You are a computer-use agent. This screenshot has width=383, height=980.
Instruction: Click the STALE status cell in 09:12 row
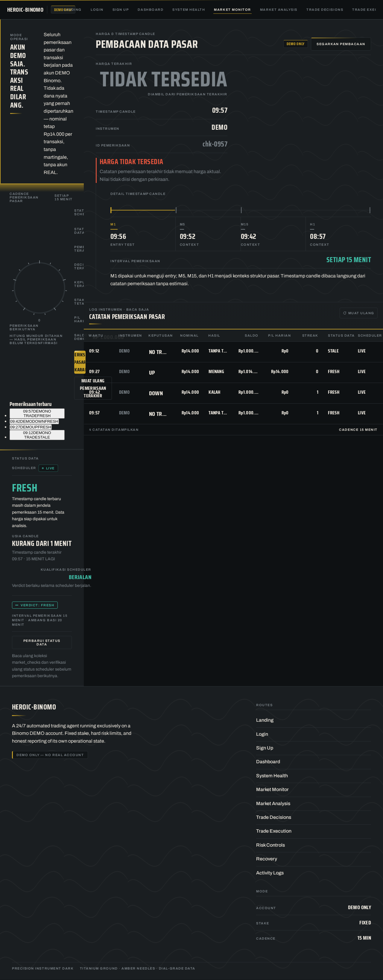click(x=333, y=351)
